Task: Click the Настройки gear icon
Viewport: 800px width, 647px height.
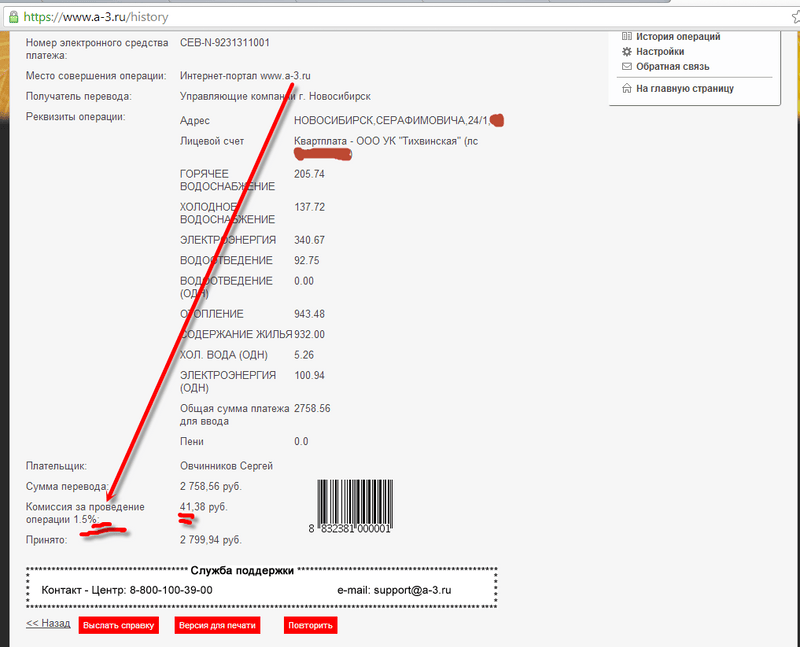Action: pyautogui.click(x=627, y=52)
